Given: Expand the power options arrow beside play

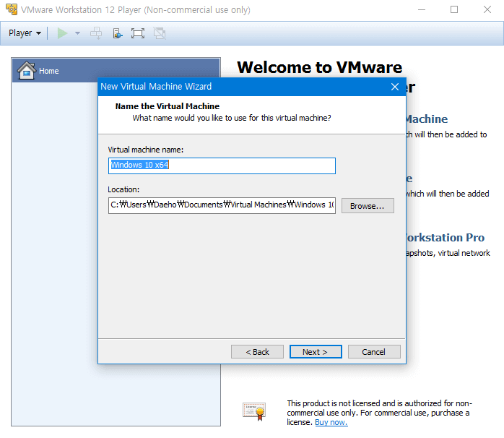Looking at the screenshot, I should pos(77,33).
